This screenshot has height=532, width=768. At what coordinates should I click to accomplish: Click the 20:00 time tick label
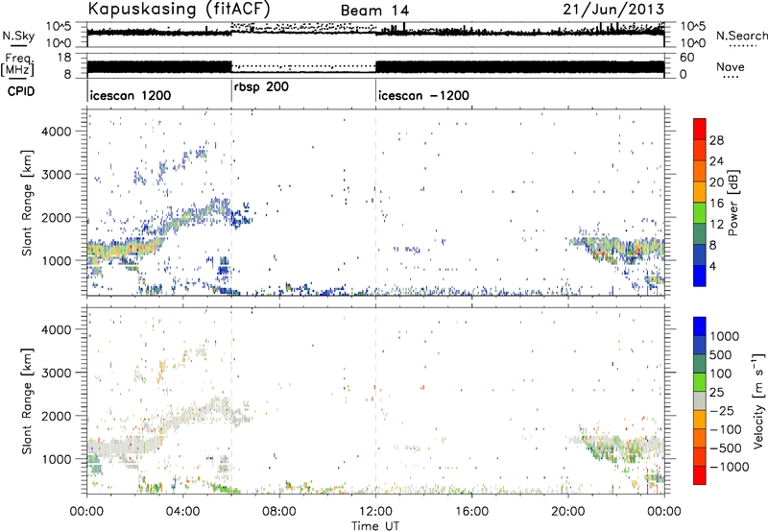[x=567, y=512]
